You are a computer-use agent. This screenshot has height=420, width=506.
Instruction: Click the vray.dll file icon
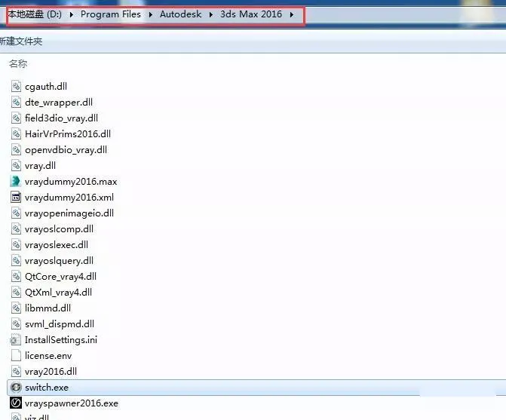16,165
